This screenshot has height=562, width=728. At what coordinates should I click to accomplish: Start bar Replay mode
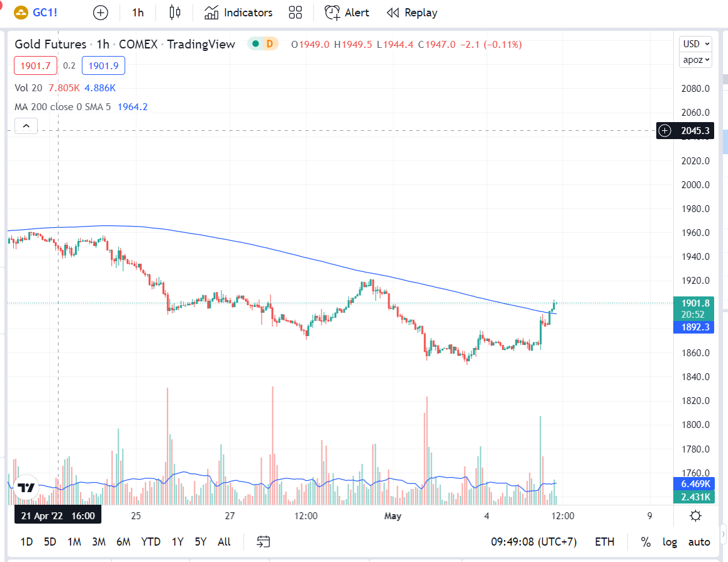tap(412, 13)
